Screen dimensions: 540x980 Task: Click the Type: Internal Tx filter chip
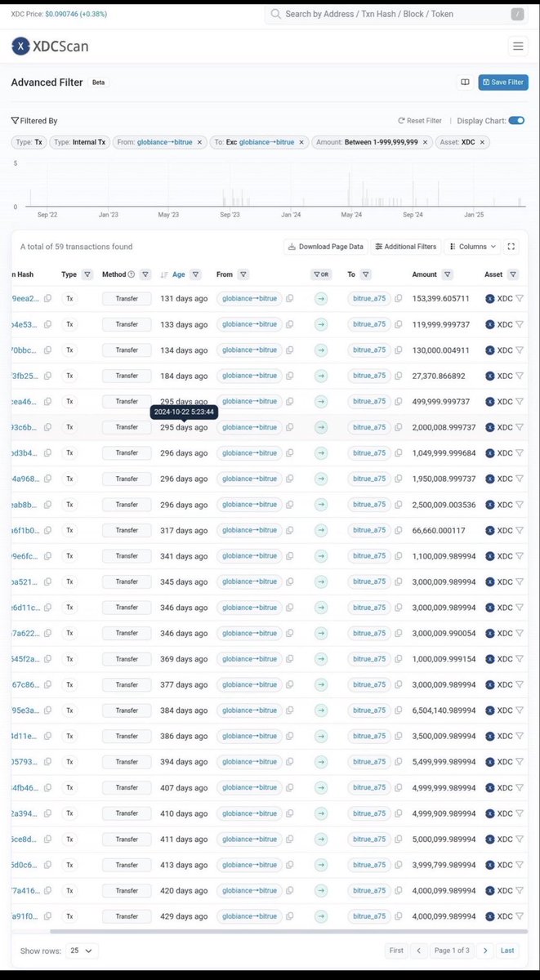(79, 142)
